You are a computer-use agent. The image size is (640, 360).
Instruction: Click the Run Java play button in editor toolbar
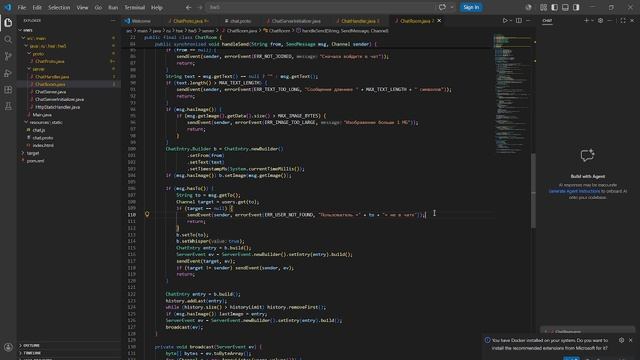coord(505,20)
